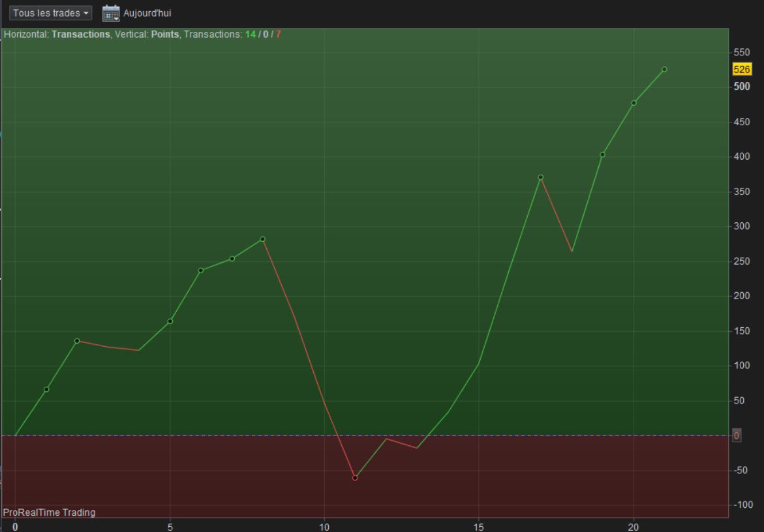Screen dimensions: 764x532
Task: Select the first data point at transaction 1
Action: [x=46, y=389]
